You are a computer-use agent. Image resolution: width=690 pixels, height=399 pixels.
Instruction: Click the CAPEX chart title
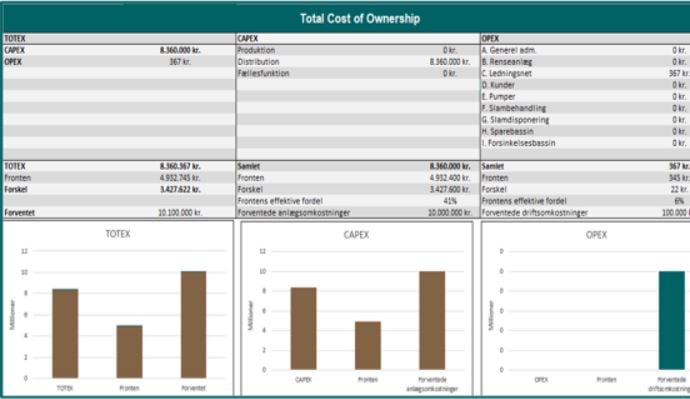tap(356, 235)
